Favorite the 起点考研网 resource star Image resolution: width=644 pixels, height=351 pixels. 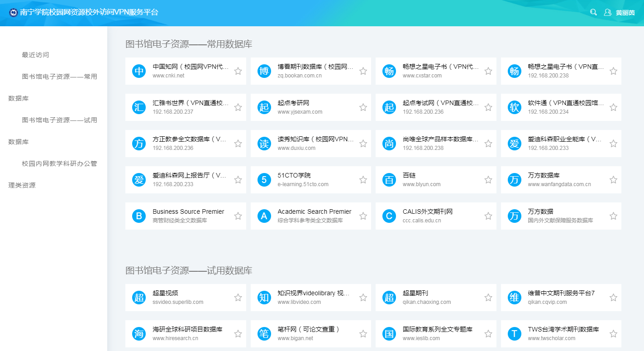pos(363,107)
